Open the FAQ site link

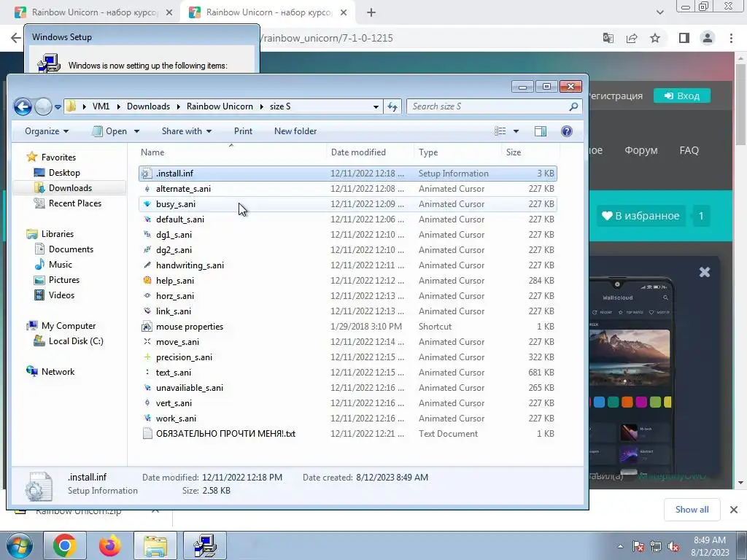(x=689, y=150)
